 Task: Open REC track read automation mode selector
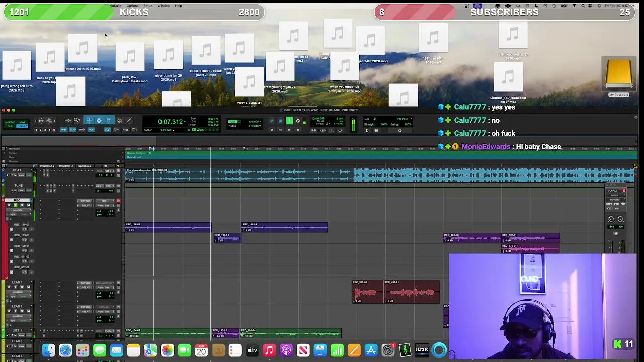[24, 214]
